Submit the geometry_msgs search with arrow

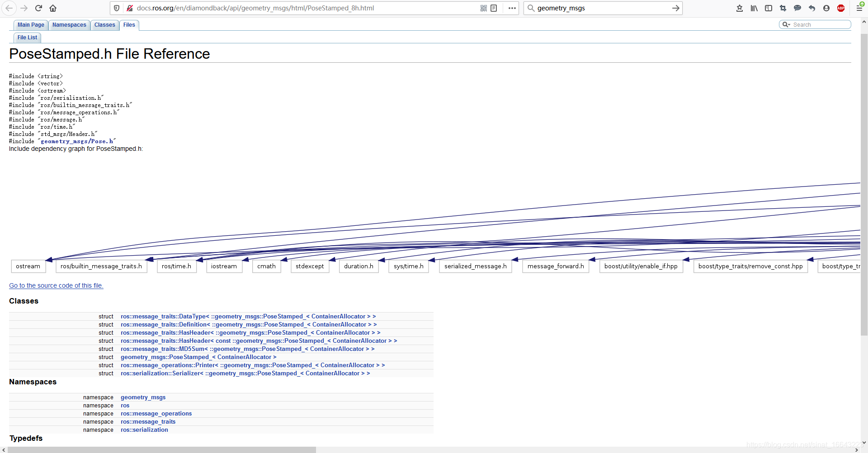676,8
